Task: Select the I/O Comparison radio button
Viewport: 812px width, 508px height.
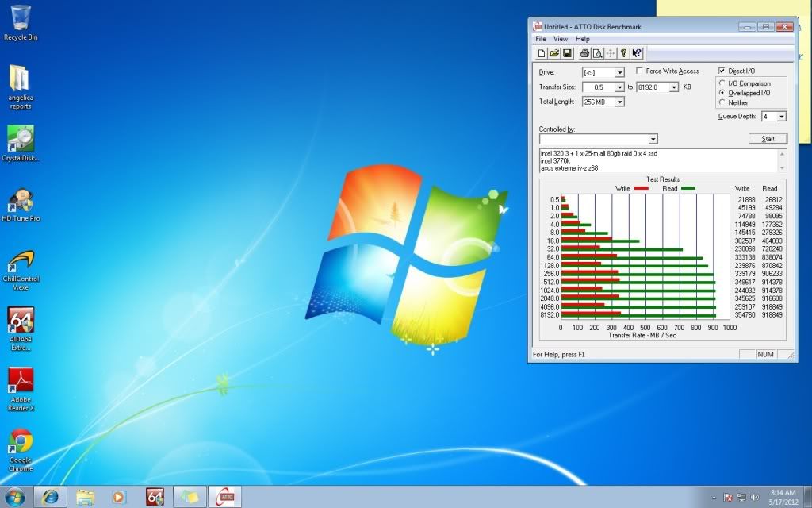Action: 722,83
